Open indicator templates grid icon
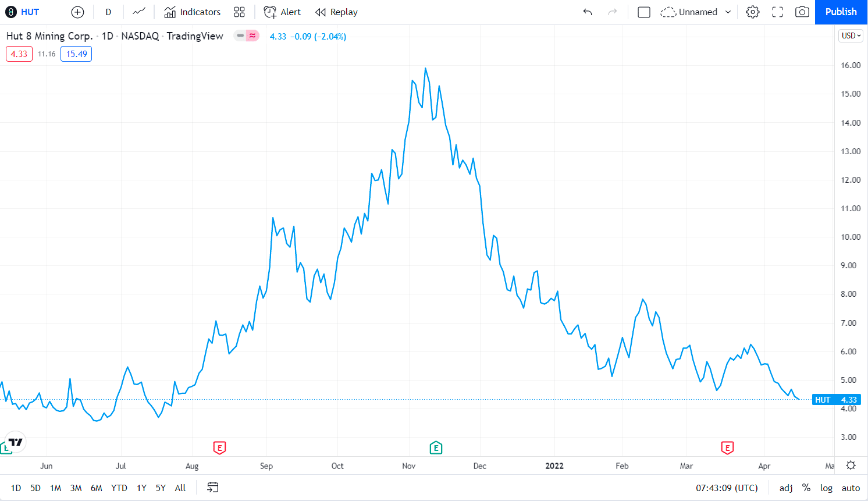The height and width of the screenshot is (501, 868). (239, 12)
